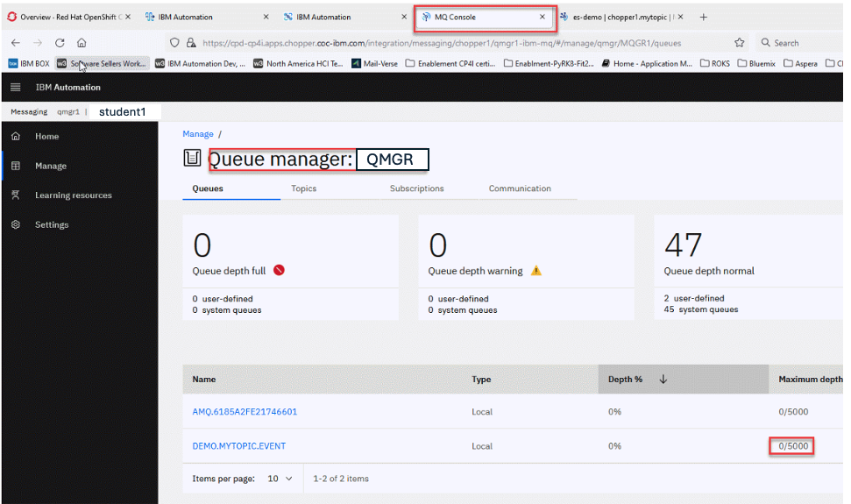The image size is (851, 504).
Task: Click the Queue depth warning tile
Action: [526, 267]
